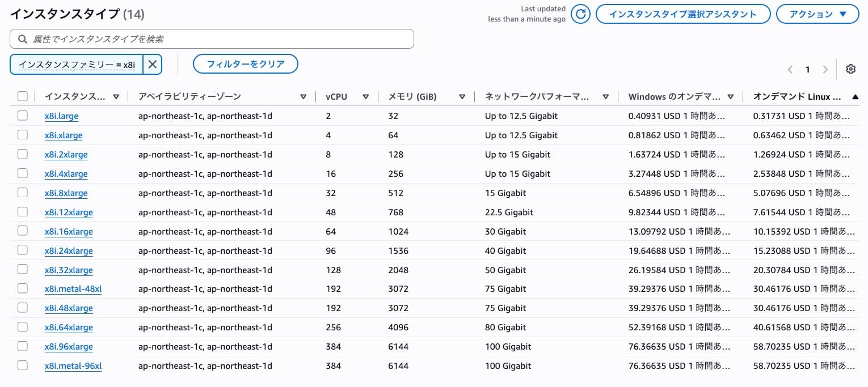Open the アクション dropdown menu
The height and width of the screenshot is (387, 868).
[818, 14]
